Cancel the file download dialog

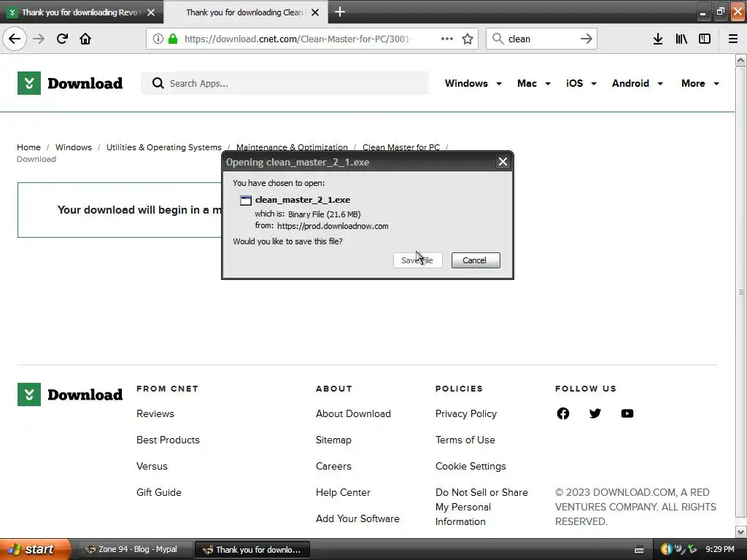click(476, 260)
